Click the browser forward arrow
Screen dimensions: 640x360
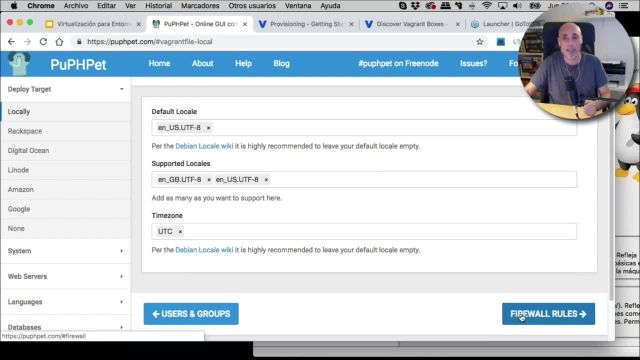(x=27, y=42)
